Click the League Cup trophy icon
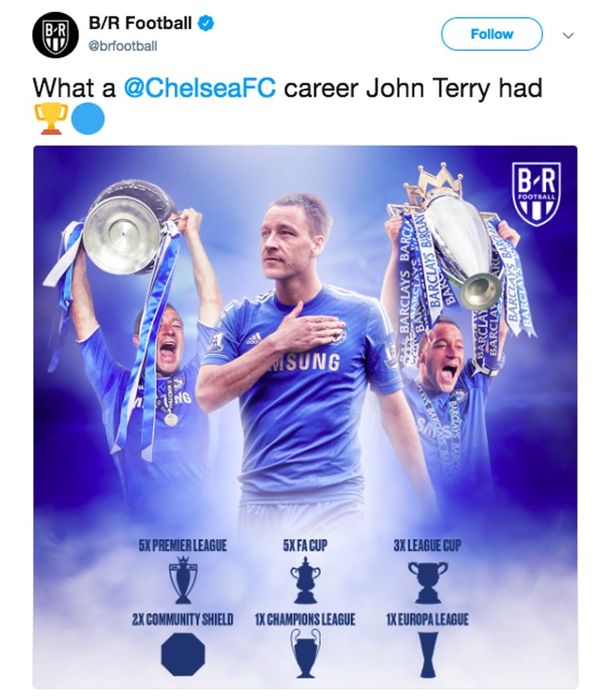Image resolution: width=600 pixels, height=700 pixels. [427, 582]
